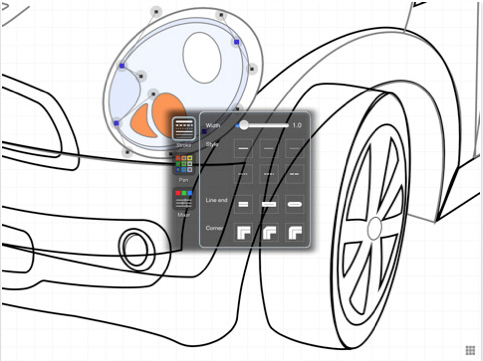Image resolution: width=483 pixels, height=361 pixels.
Task: Open the Pen color swatches panel
Action: pyautogui.click(x=184, y=164)
